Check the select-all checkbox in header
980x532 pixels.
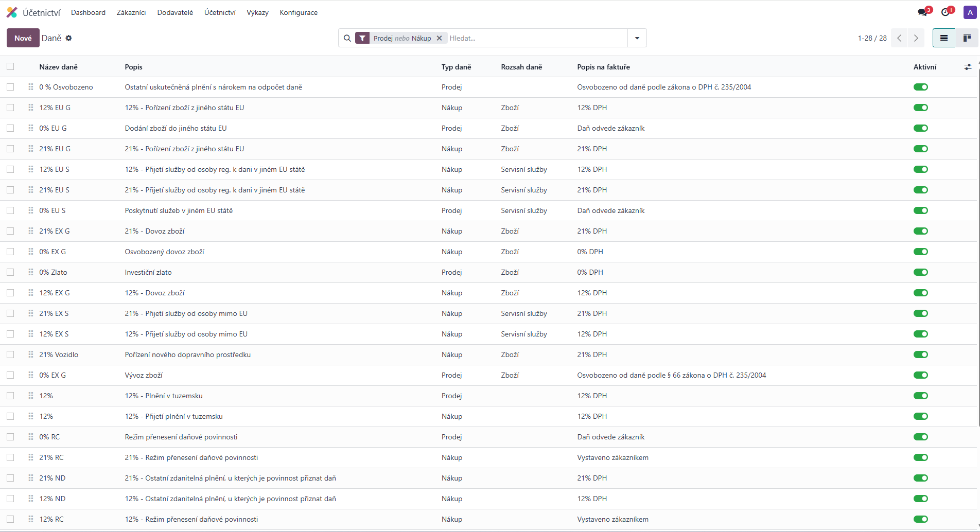pyautogui.click(x=10, y=66)
